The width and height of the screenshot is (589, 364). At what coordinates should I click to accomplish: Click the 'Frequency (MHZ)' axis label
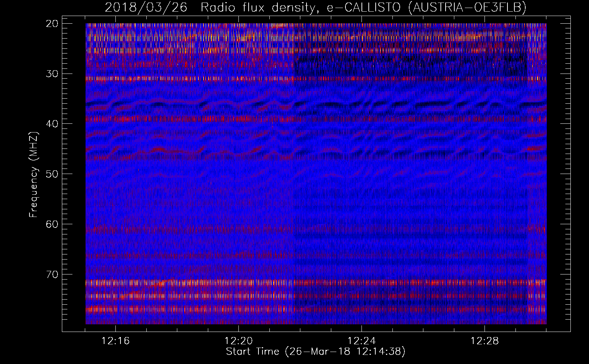click(x=33, y=175)
